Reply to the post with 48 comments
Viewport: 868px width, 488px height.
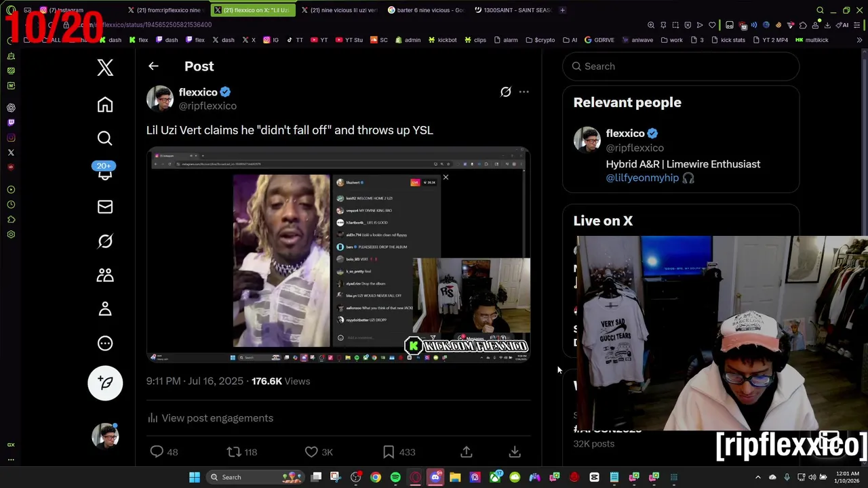coord(163,452)
